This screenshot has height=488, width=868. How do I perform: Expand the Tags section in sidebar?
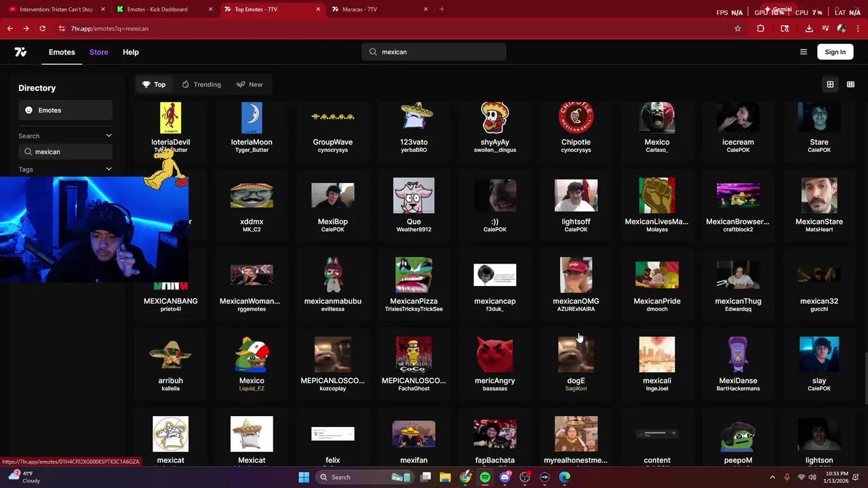[108, 169]
